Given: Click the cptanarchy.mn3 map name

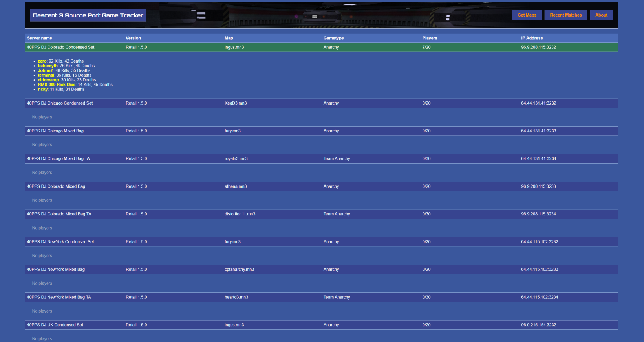Looking at the screenshot, I should [239, 270].
